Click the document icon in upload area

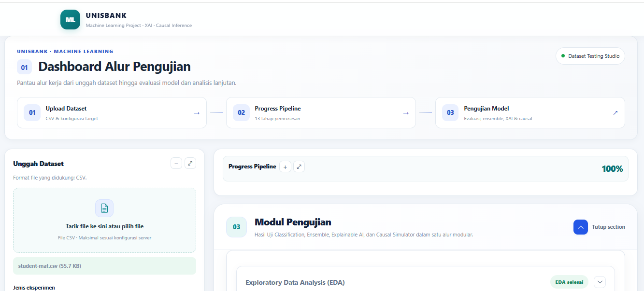(104, 208)
